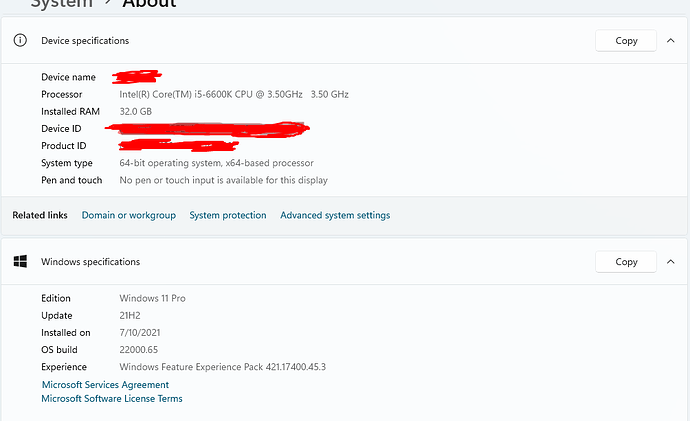Copy the Windows specifications

click(626, 262)
